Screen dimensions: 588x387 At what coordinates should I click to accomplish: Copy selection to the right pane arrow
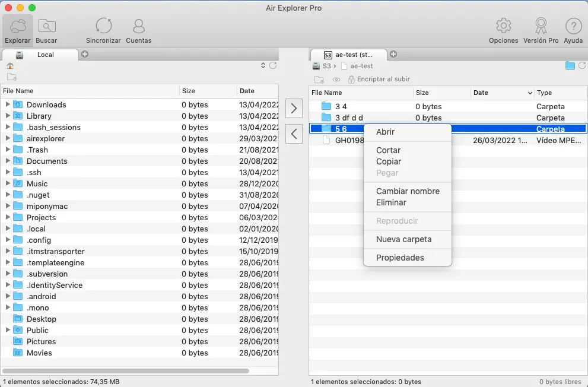294,109
